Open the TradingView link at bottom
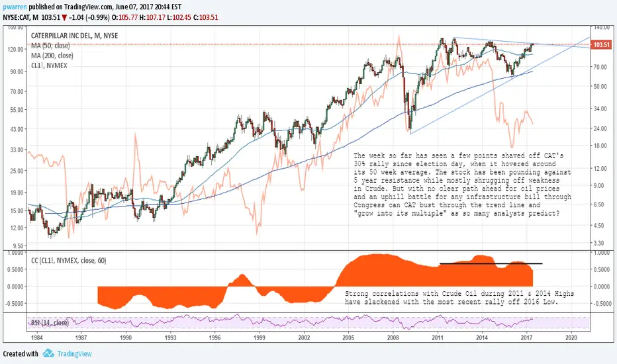The width and height of the screenshot is (617, 364). click(x=74, y=354)
